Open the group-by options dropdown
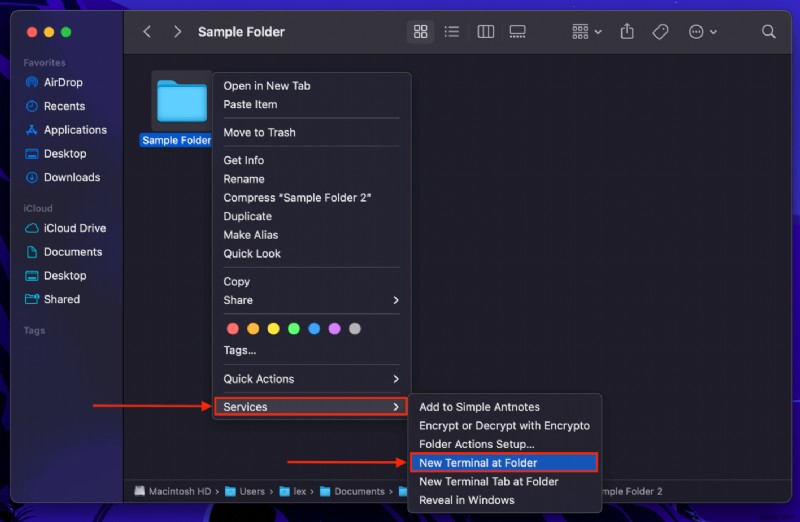 tap(586, 32)
